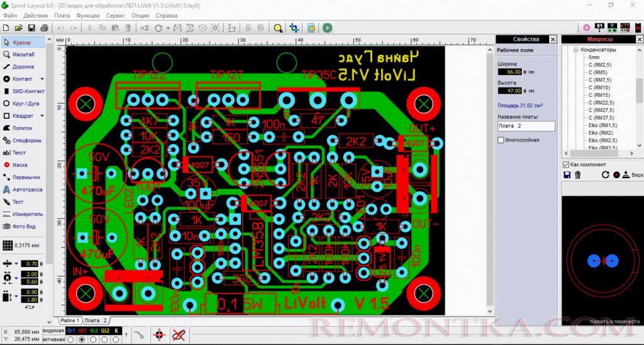Click the blue crop/transparency toolbar icon
This screenshot has width=644, height=345.
(x=294, y=28)
